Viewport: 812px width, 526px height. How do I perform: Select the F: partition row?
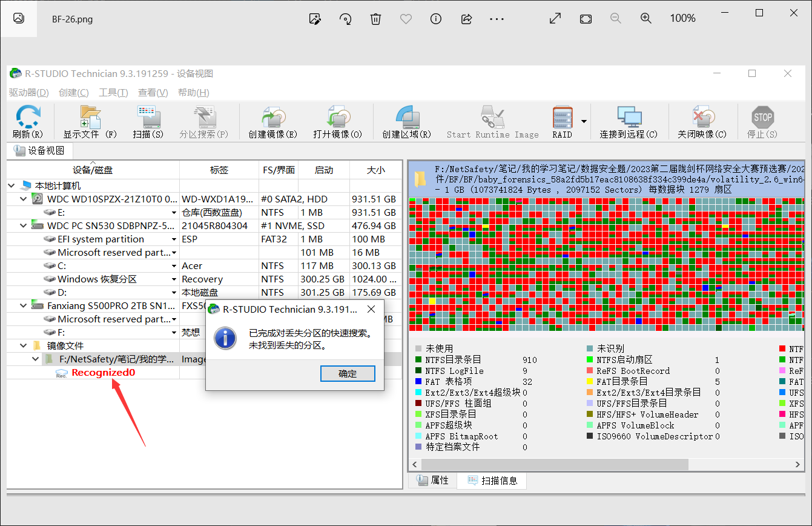(x=61, y=333)
